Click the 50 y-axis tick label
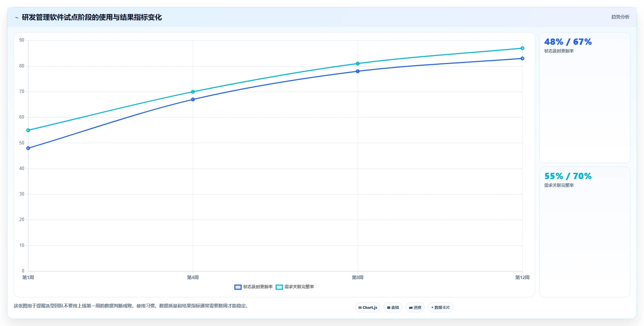This screenshot has width=644, height=326. coord(22,143)
